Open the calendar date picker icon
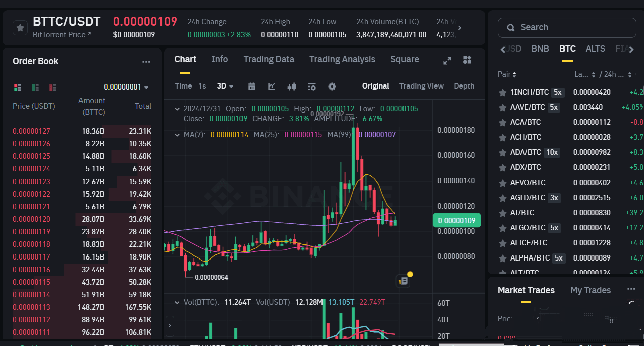The image size is (644, 346). point(252,86)
